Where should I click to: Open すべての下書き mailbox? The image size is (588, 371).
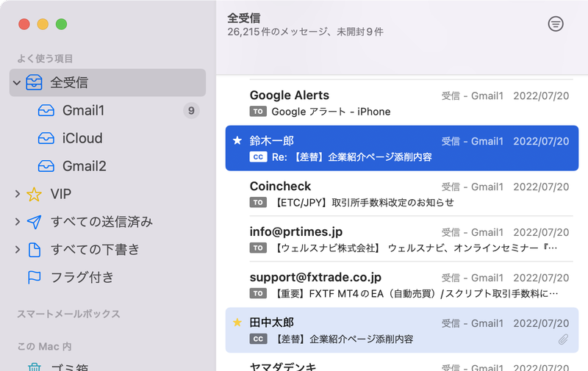coord(107,249)
